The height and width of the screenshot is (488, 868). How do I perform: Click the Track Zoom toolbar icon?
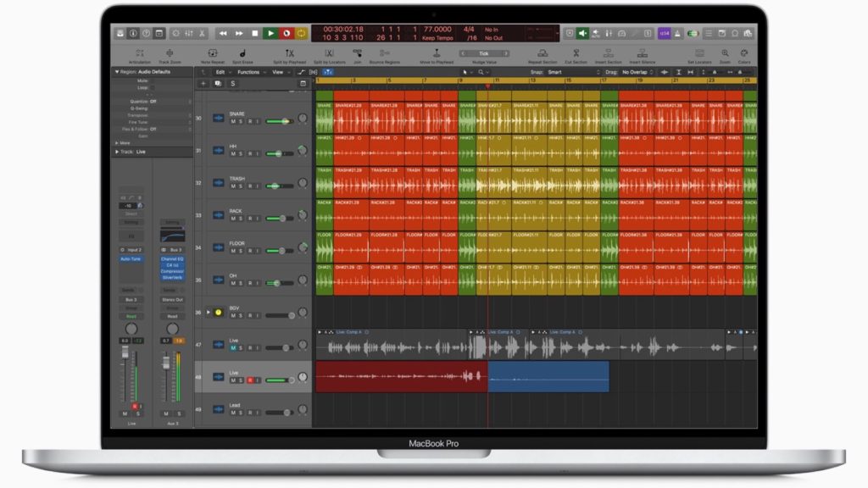(170, 53)
